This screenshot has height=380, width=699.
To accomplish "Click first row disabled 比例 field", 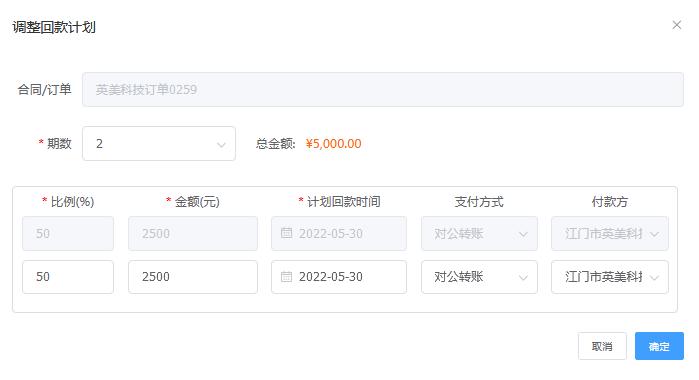I will tap(68, 233).
